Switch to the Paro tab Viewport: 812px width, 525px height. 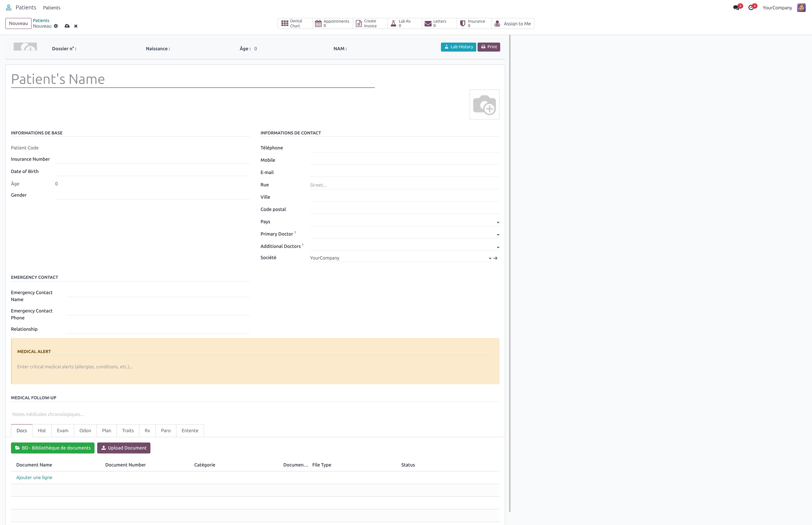click(x=166, y=431)
